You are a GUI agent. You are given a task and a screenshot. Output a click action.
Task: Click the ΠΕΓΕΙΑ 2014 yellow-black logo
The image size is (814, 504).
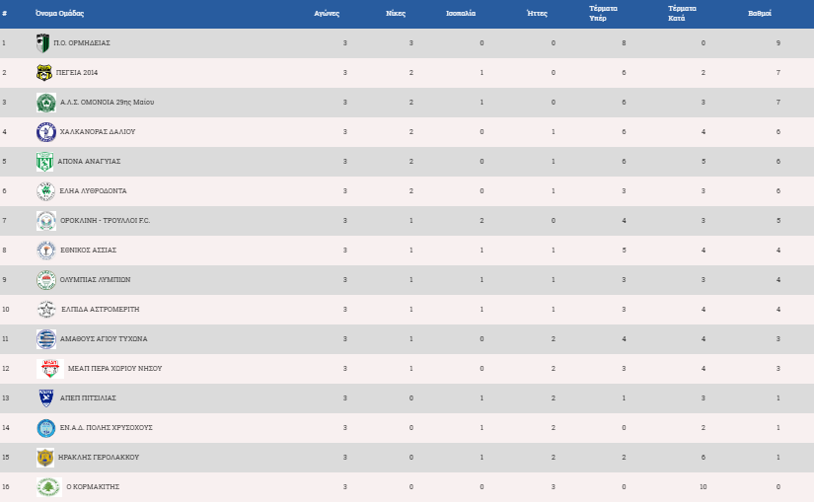pos(44,73)
